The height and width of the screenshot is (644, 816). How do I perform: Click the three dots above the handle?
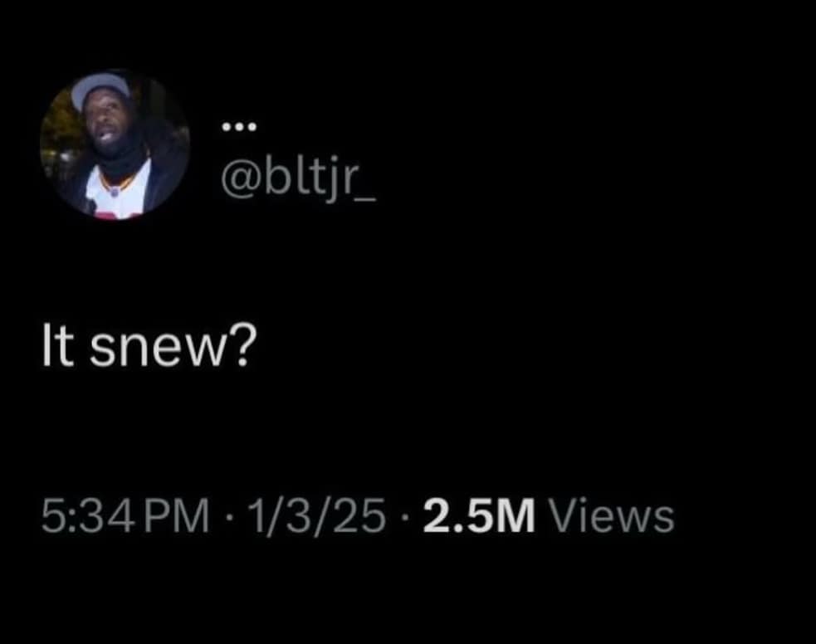click(x=239, y=126)
